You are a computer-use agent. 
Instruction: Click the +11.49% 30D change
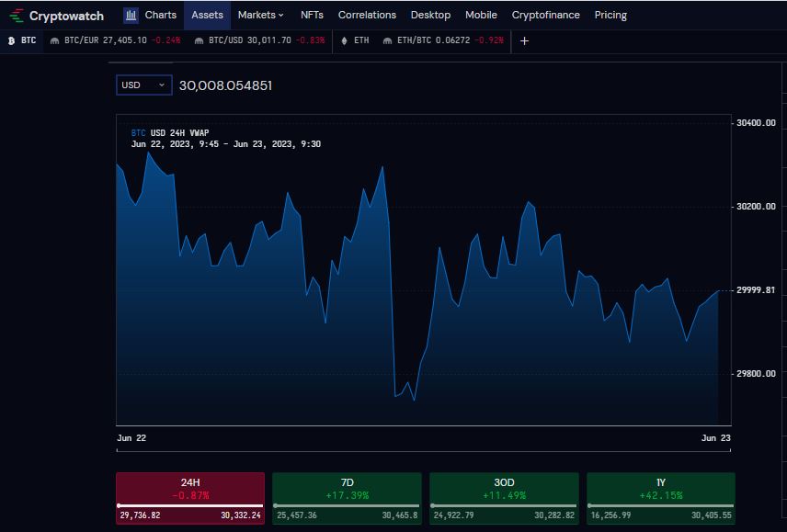coord(504,495)
